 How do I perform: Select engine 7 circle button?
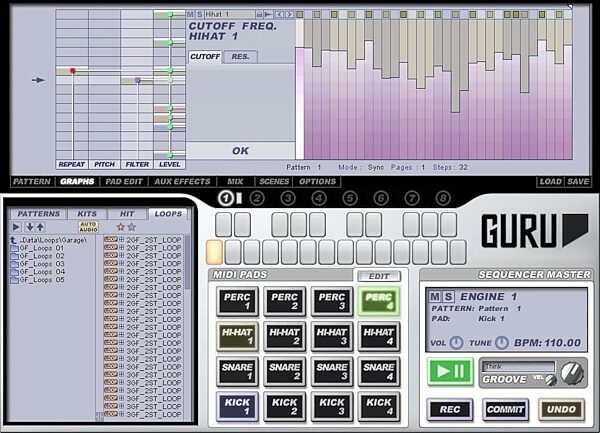point(412,198)
